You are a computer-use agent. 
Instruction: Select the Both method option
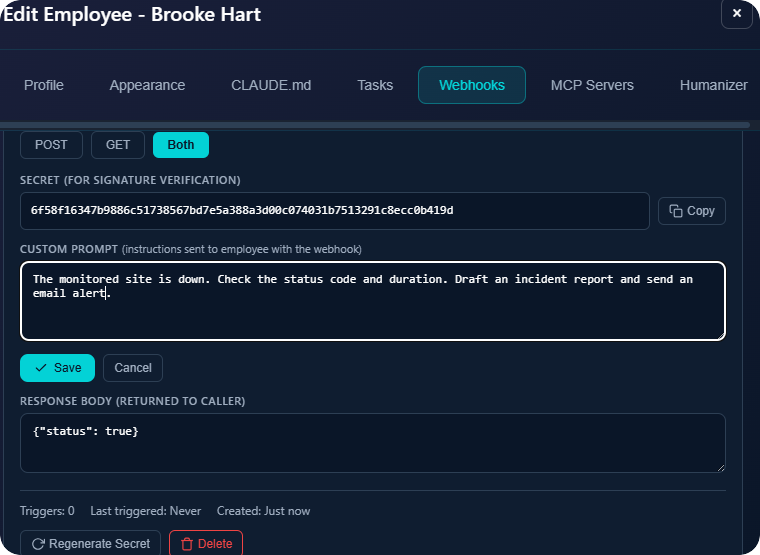(x=181, y=145)
